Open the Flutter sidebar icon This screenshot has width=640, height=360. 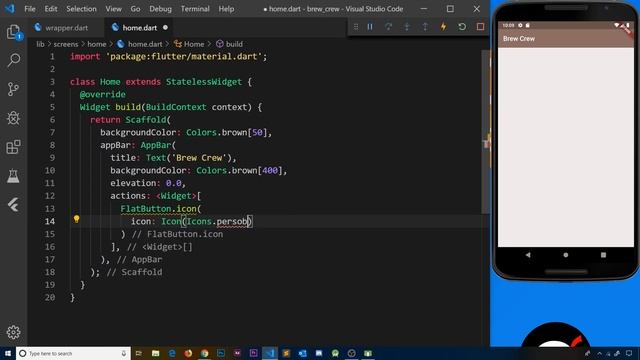point(13,205)
